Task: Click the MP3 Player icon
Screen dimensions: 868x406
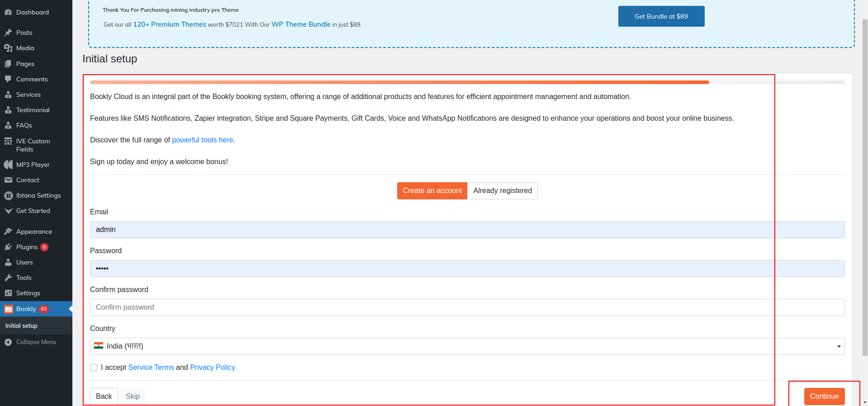Action: pyautogui.click(x=8, y=165)
